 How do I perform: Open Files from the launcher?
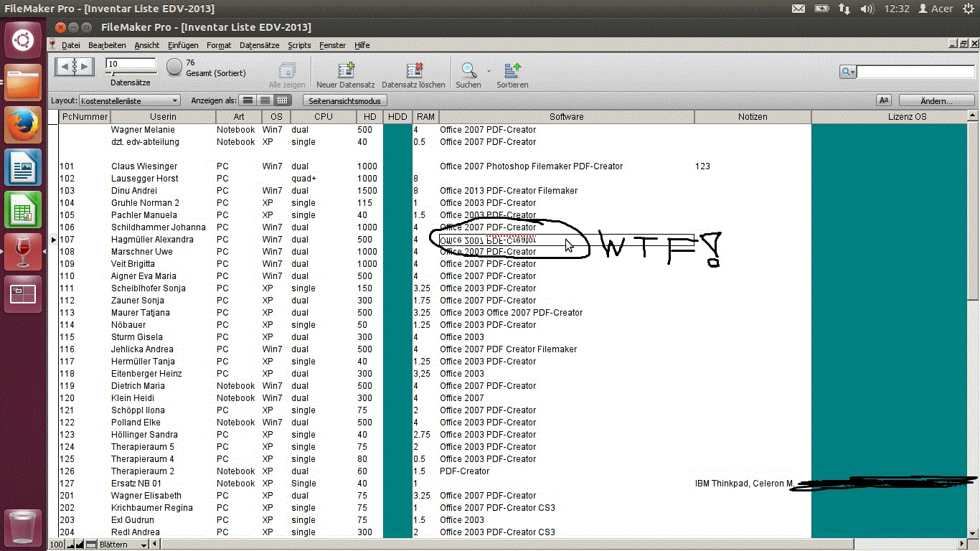click(x=23, y=82)
